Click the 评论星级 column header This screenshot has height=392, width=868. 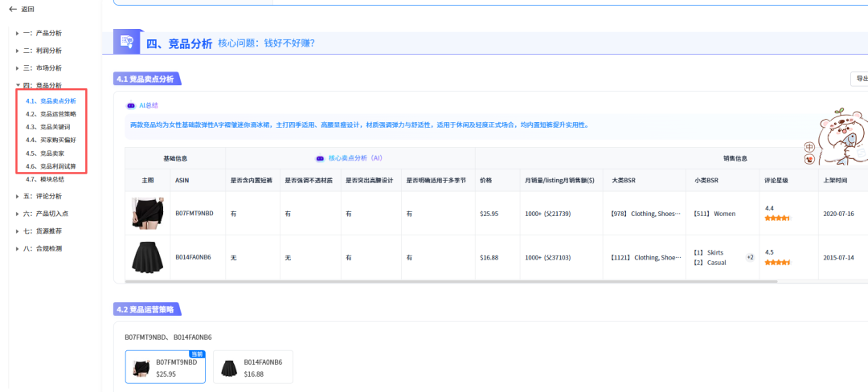click(776, 180)
